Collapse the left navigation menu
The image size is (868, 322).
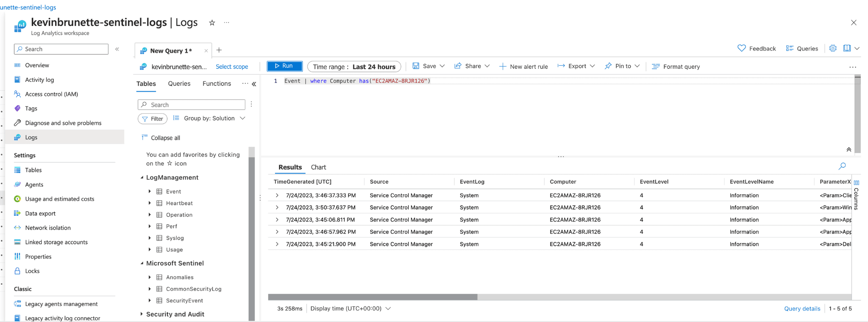(117, 49)
